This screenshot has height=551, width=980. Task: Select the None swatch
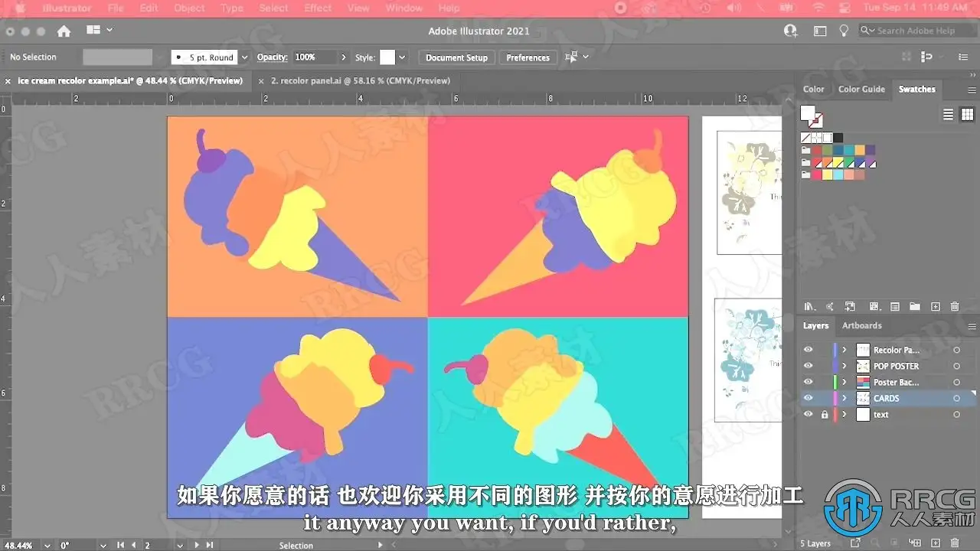805,138
